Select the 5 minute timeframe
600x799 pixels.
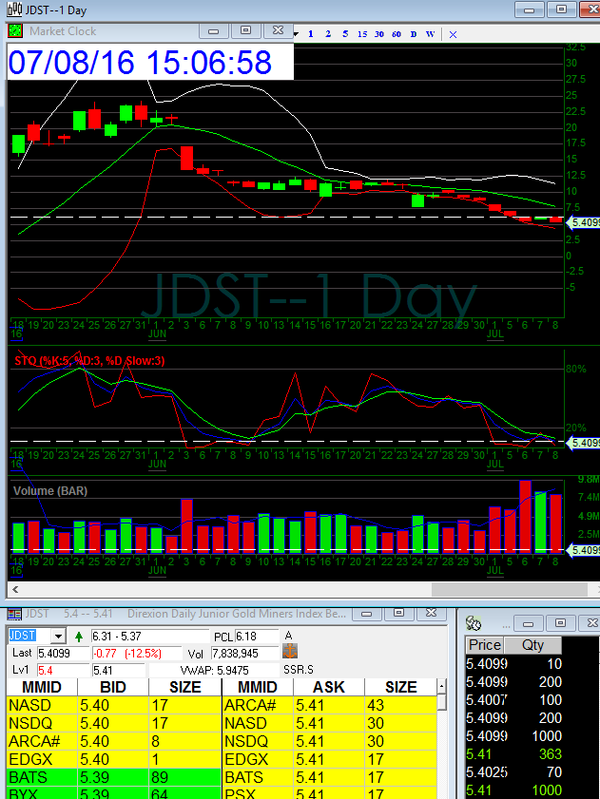(x=345, y=33)
